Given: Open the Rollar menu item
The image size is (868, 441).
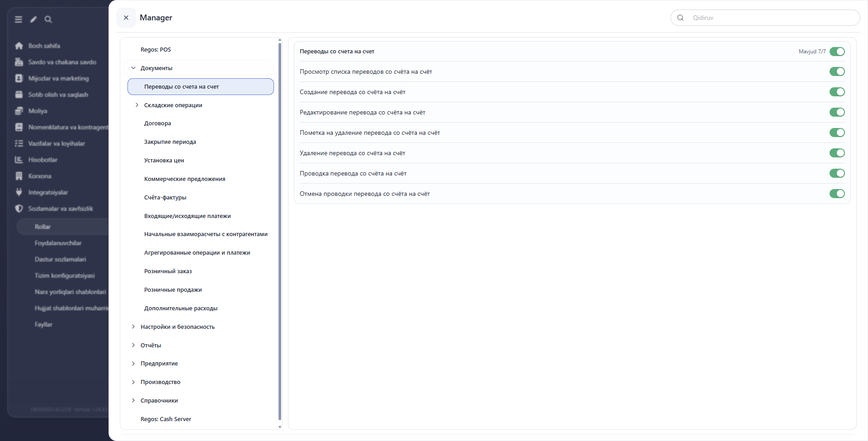Looking at the screenshot, I should pyautogui.click(x=62, y=227).
